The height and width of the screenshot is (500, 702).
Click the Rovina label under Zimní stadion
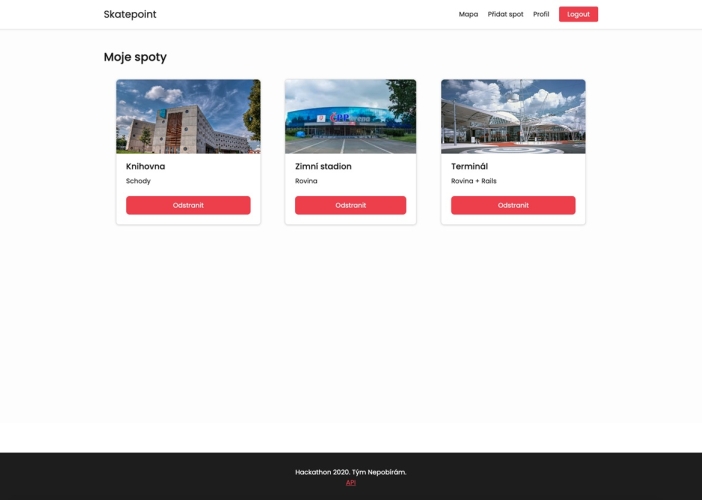coord(306,181)
